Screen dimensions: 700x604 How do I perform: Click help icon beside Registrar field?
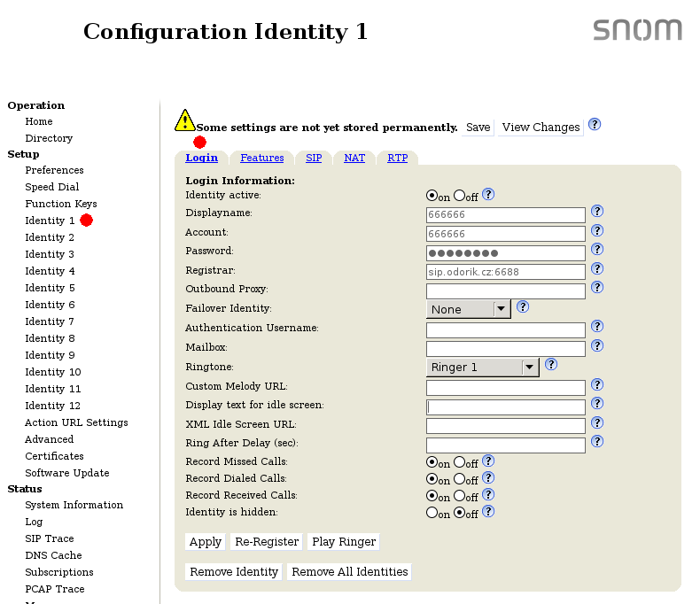pyautogui.click(x=597, y=268)
